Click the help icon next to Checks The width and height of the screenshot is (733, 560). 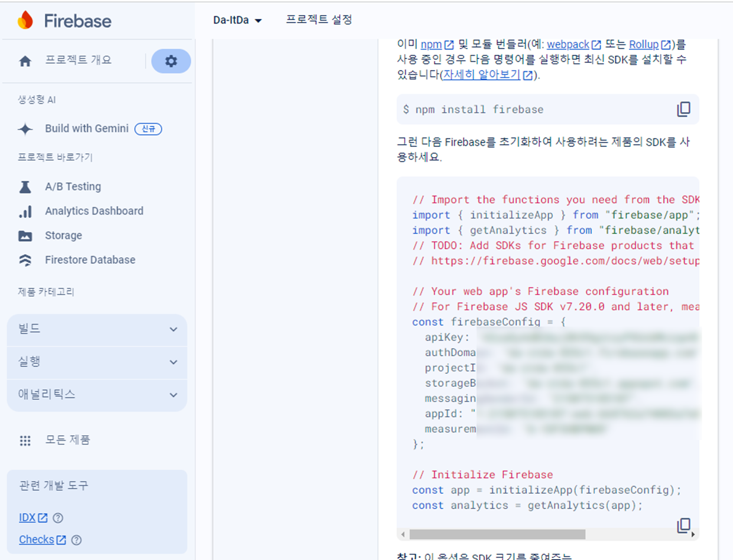(x=76, y=540)
